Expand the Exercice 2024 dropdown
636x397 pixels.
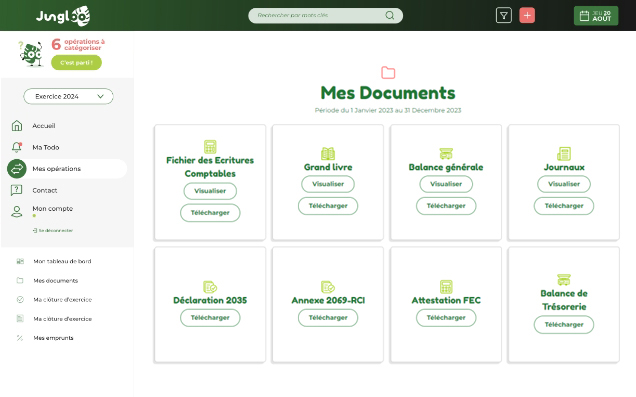pyautogui.click(x=68, y=97)
